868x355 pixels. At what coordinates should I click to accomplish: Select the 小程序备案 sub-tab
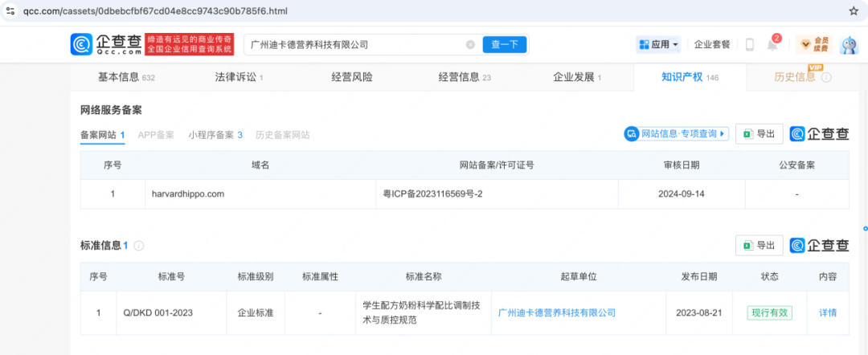tap(215, 135)
